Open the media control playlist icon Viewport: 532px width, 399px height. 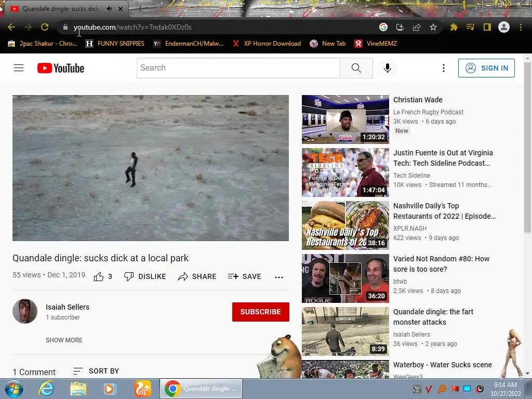click(470, 27)
